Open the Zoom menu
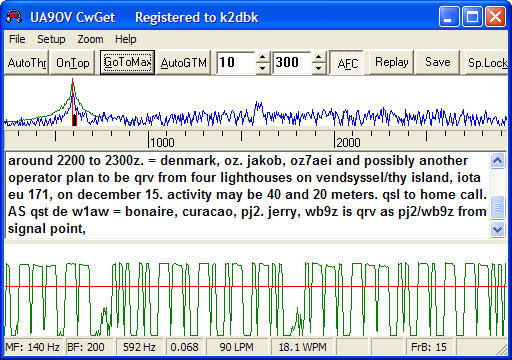512x360 pixels. click(90, 39)
